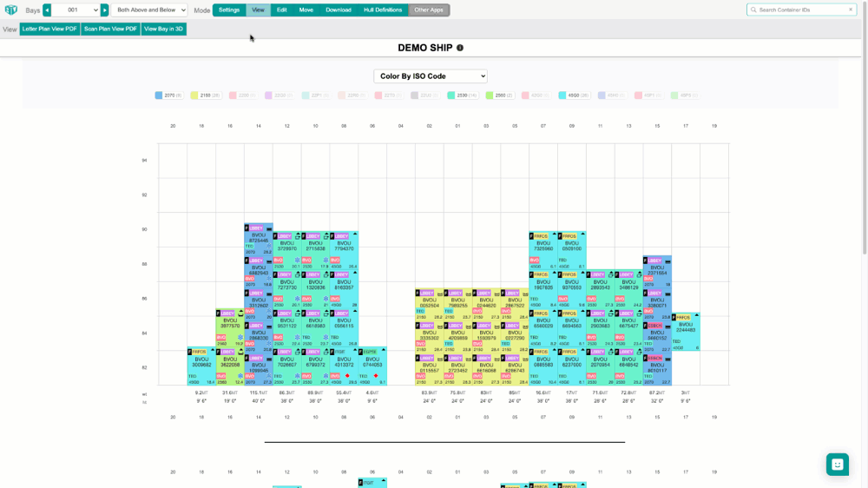Click red hazard diamond on container BVOU 4313372
Viewport: 868px width, 488px height.
click(347, 376)
